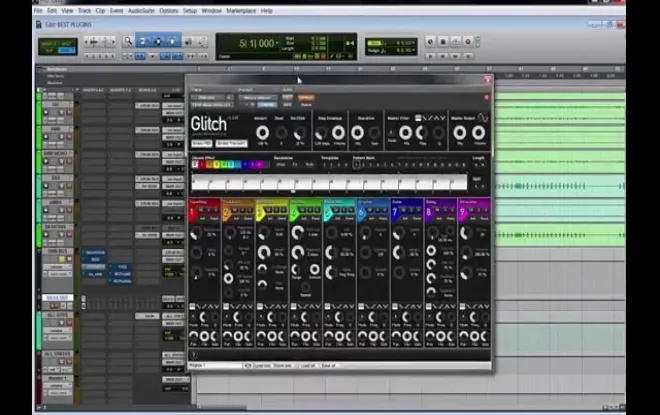Pick the green effect 4 colour swatch
The width and height of the screenshot is (660, 415).
point(224,165)
